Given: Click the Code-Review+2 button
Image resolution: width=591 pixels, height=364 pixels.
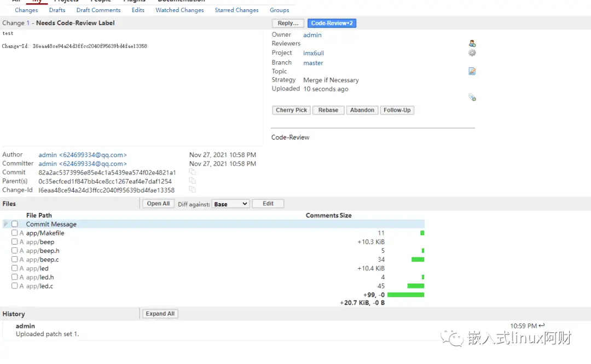Looking at the screenshot, I should coord(332,23).
